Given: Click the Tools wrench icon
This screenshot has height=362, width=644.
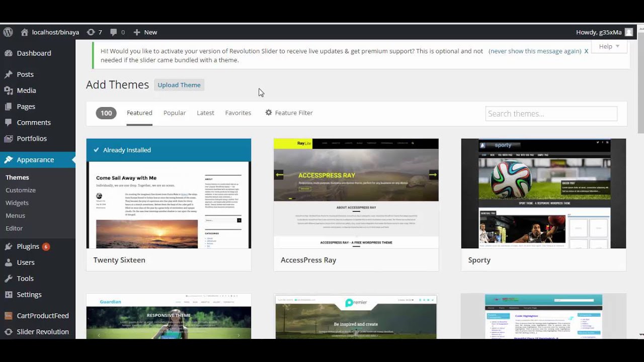Looking at the screenshot, I should tap(8, 279).
